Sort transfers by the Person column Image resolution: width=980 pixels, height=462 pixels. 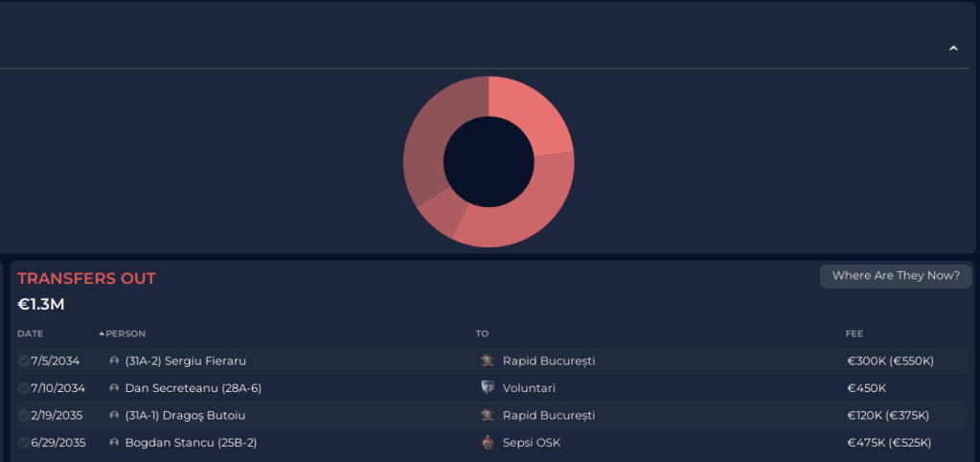pos(126,334)
